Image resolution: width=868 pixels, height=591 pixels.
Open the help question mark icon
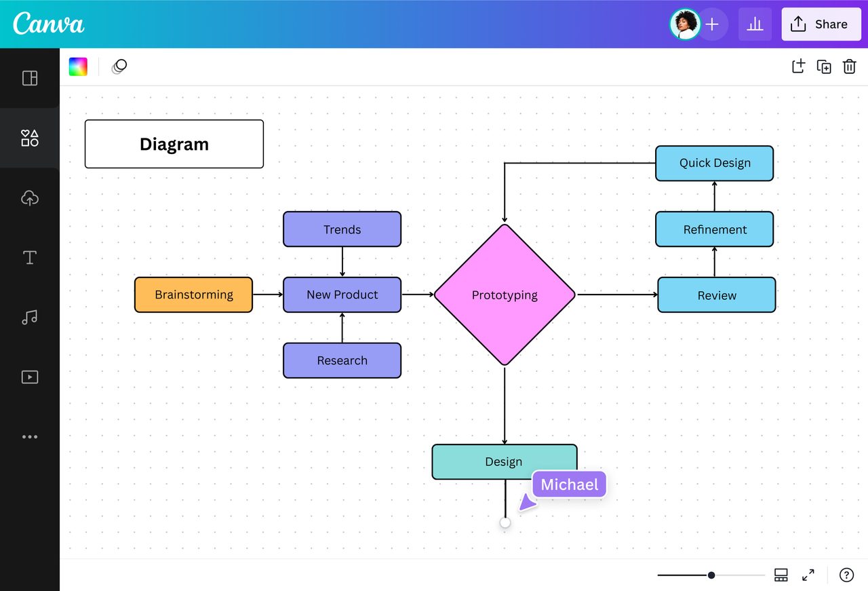pyautogui.click(x=846, y=575)
